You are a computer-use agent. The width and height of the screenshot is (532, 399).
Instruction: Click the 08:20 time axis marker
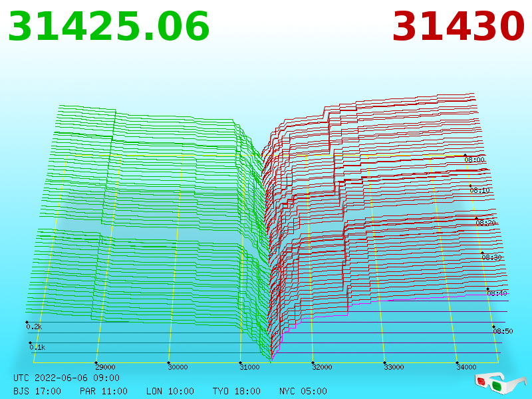(x=486, y=223)
